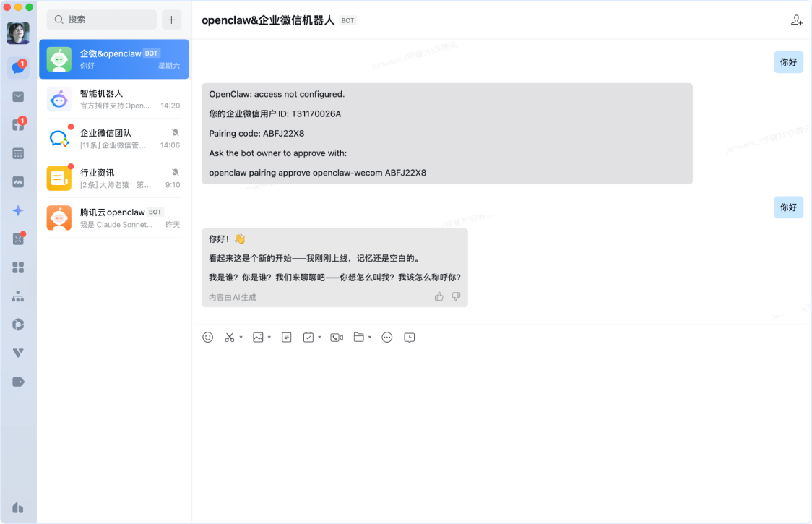Image resolution: width=812 pixels, height=524 pixels.
Task: Expand the image options dropdown arrow
Action: [x=269, y=338]
